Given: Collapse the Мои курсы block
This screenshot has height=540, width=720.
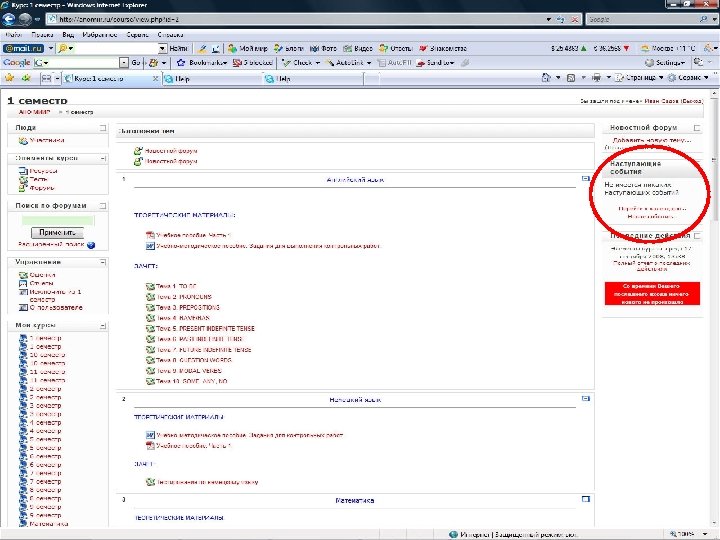Looking at the screenshot, I should [x=103, y=325].
